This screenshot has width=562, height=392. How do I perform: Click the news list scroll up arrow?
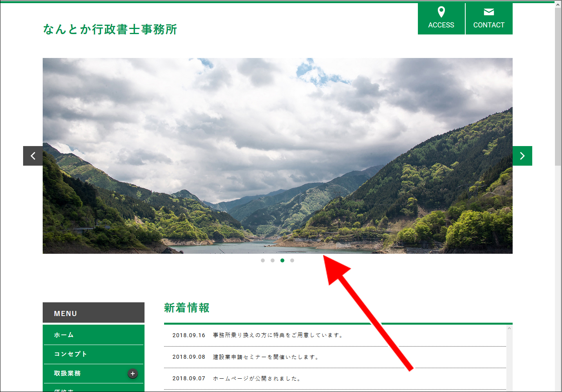[x=510, y=328]
